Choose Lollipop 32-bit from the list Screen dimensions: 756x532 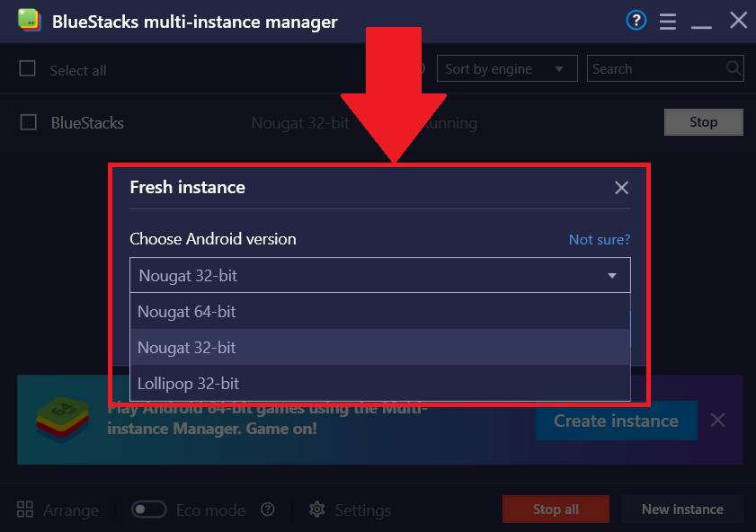tap(380, 383)
